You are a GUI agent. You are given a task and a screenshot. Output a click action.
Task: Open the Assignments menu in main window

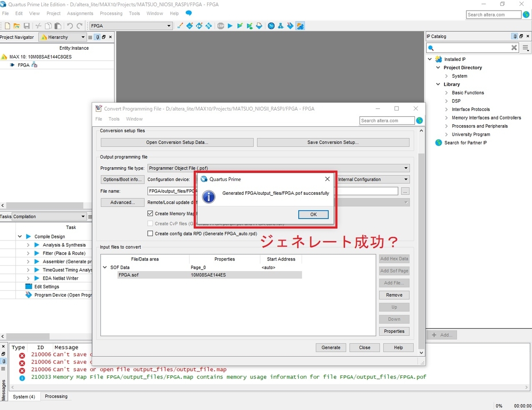click(80, 13)
